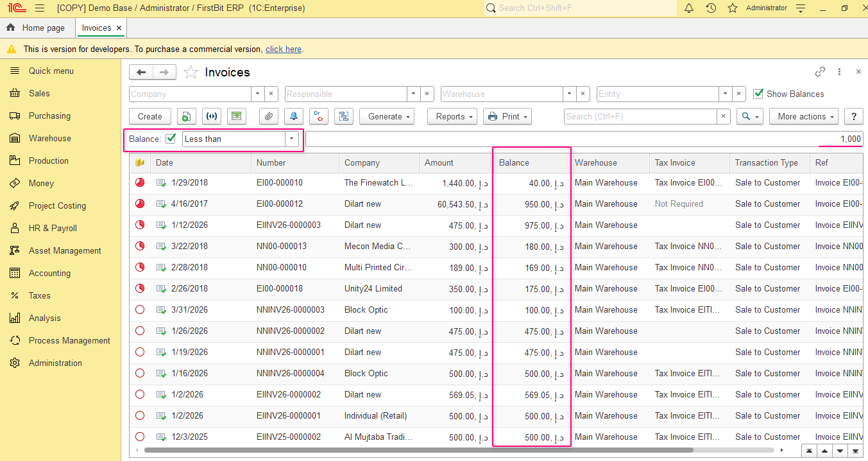Image resolution: width=868 pixels, height=461 pixels.
Task: Clear the search field with X
Action: pos(724,116)
